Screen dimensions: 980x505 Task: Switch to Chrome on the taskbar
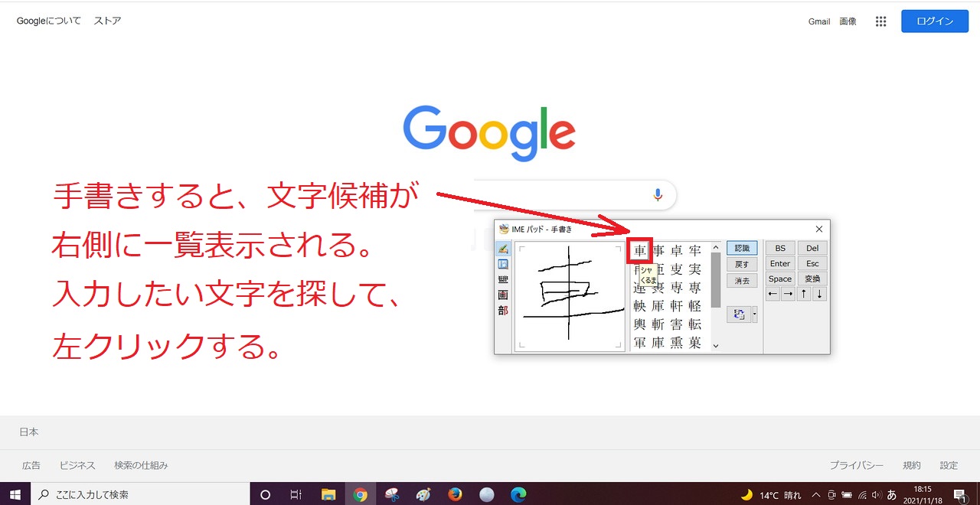point(360,494)
